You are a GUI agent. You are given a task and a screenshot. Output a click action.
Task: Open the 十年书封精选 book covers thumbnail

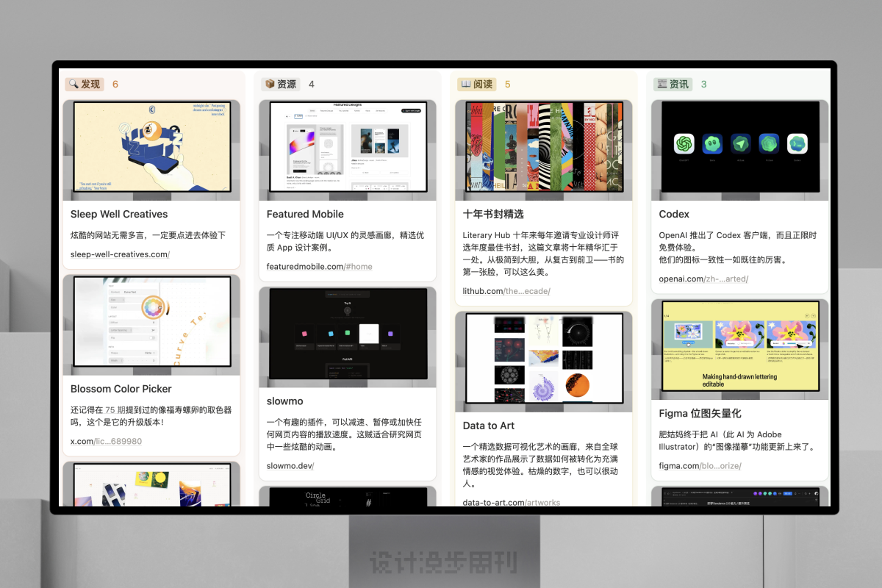[544, 150]
